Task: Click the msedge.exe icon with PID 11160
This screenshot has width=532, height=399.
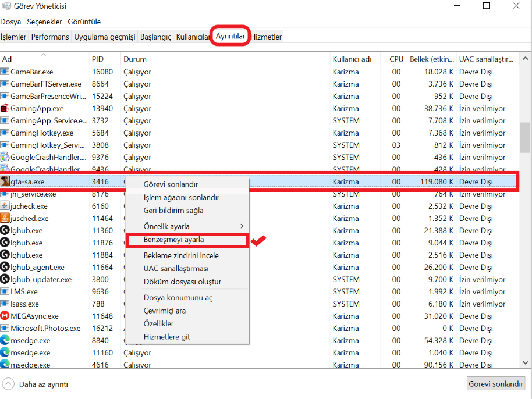Action: click(x=5, y=352)
